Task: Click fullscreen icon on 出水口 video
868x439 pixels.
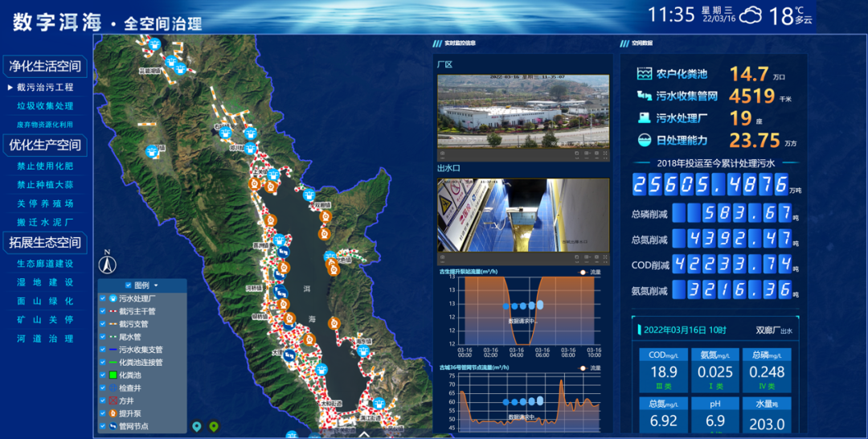Action: pyautogui.click(x=607, y=257)
